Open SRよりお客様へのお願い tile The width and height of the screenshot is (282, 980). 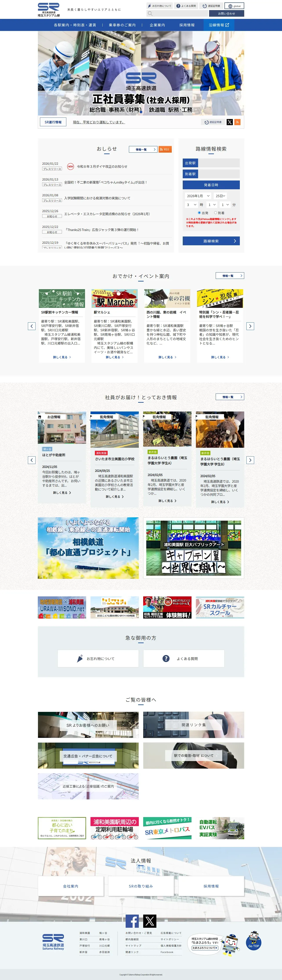[x=88, y=725]
